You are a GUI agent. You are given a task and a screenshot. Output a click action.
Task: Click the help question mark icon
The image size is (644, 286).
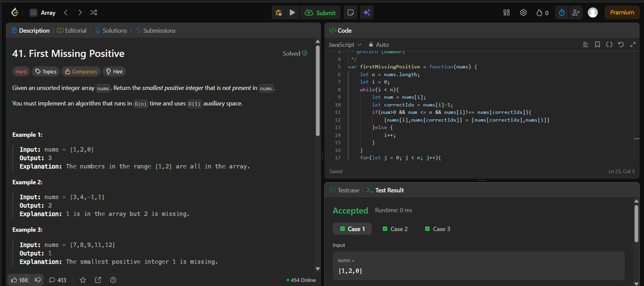click(x=113, y=280)
